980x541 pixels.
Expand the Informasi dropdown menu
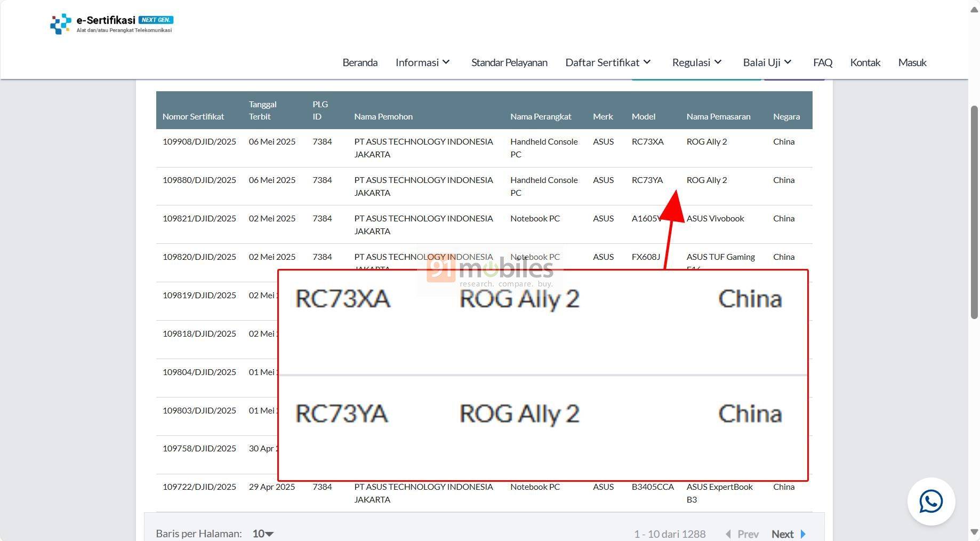pos(423,62)
